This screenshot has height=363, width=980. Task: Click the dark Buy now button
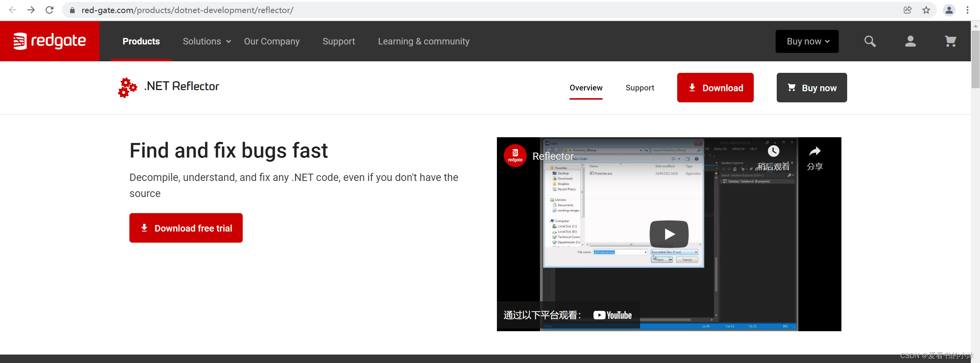[812, 88]
